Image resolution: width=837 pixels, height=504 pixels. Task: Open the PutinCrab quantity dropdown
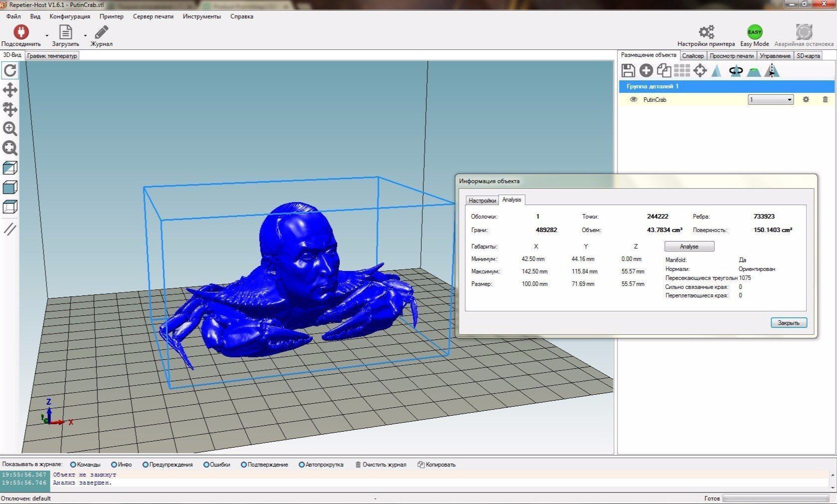[771, 100]
